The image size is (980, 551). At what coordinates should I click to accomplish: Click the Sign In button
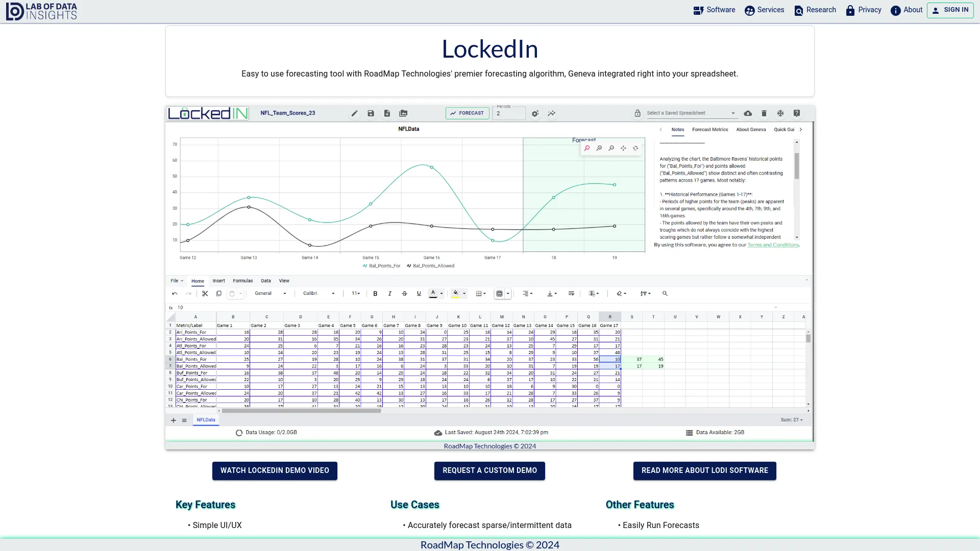(950, 10)
